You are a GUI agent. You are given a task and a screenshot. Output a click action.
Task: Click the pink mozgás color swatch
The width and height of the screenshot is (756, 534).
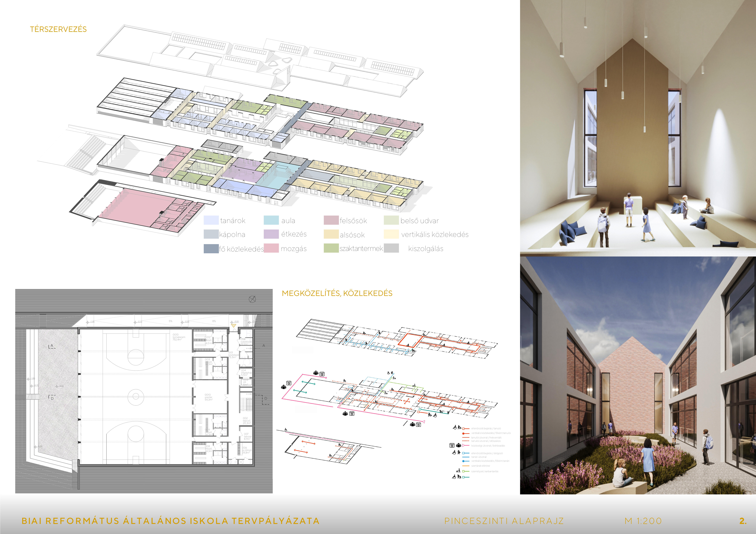[271, 248]
